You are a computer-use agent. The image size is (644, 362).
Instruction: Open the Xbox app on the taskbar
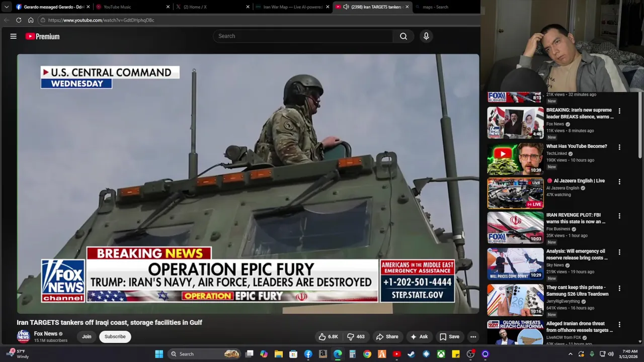pos(441,354)
